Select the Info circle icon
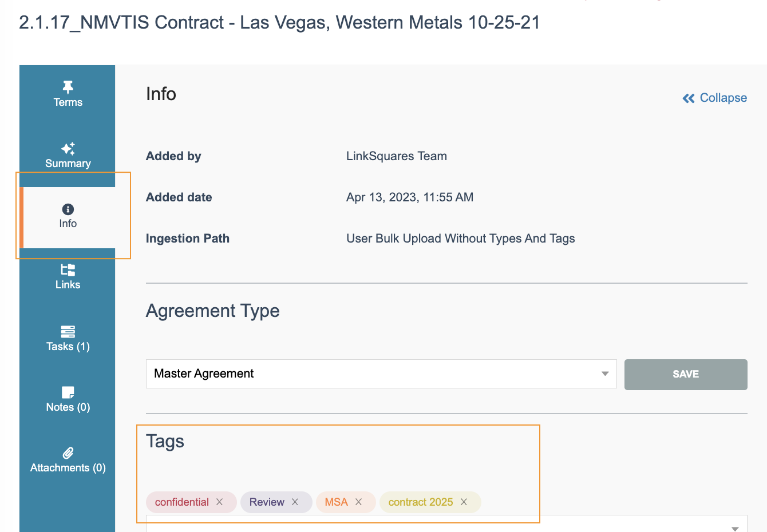Viewport: 767px width, 532px height. point(68,209)
